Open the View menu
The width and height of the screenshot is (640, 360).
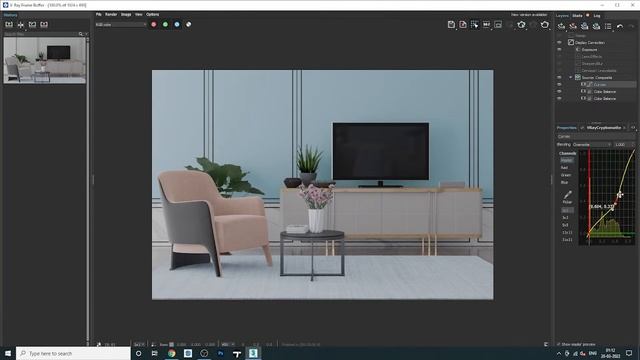[139, 14]
